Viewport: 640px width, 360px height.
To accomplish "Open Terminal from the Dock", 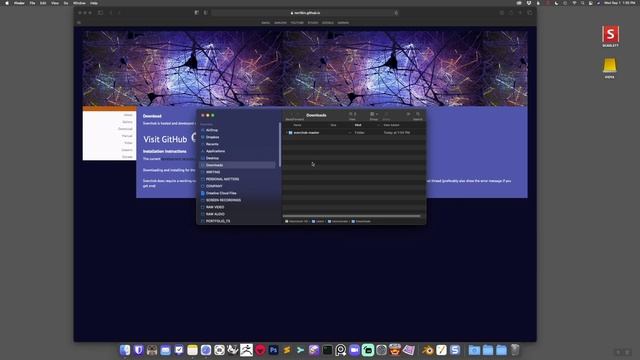I will click(x=327, y=350).
